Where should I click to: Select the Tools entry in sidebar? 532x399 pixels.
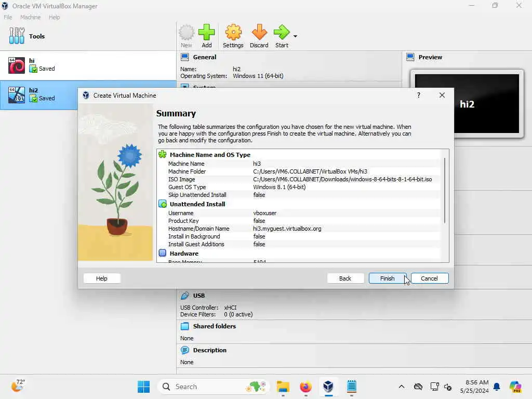point(88,36)
